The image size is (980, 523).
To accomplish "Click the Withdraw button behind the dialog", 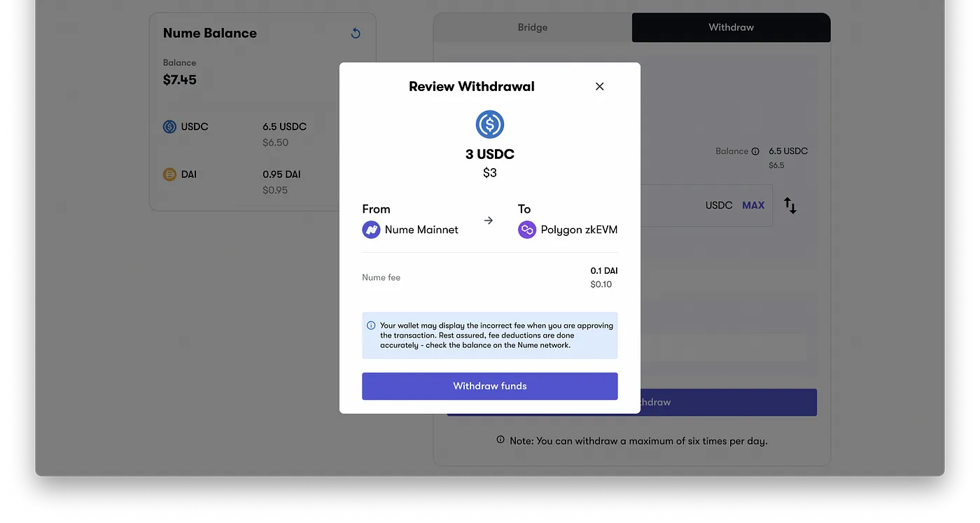I will pos(728,403).
